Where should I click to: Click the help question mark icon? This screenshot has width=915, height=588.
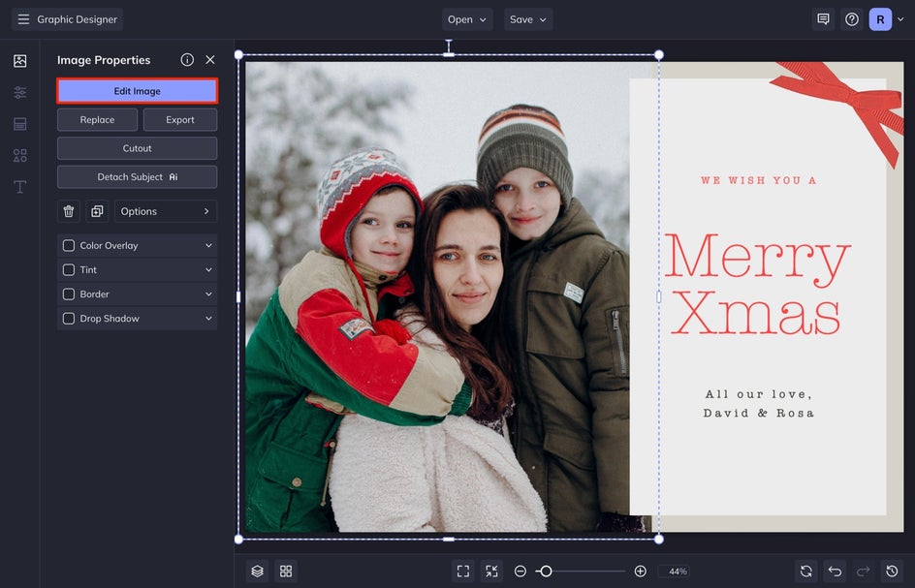point(852,19)
